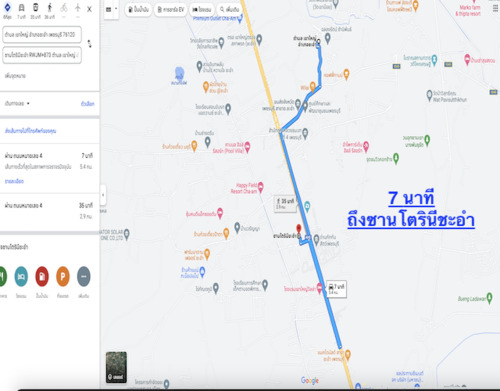The image size is (500, 391).
Task: Open the satellite layers thumbnail
Action: 116,367
